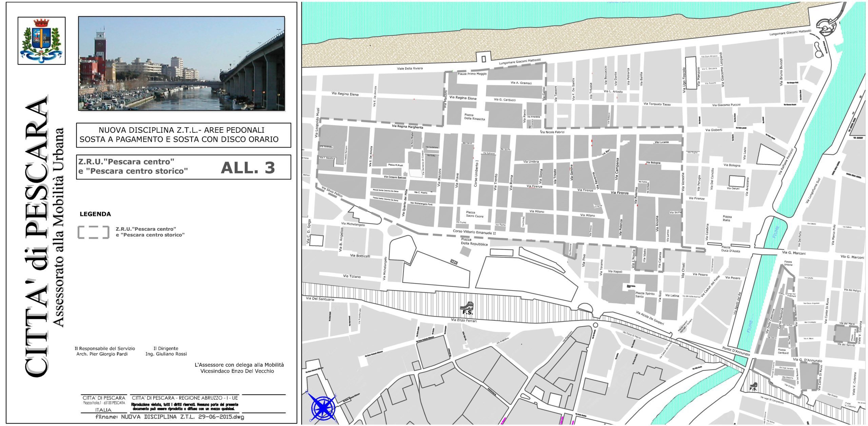Click the LEGENDA heading
This screenshot has height=426, width=868.
click(x=95, y=214)
